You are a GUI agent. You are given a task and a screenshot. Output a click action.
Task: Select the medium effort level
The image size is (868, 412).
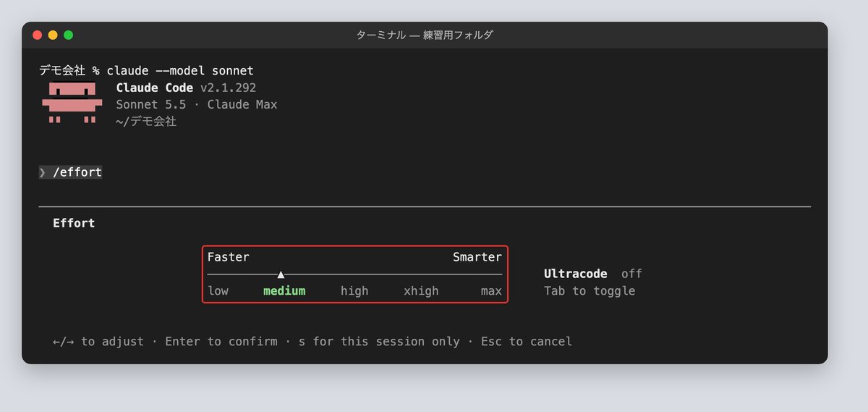tap(284, 291)
